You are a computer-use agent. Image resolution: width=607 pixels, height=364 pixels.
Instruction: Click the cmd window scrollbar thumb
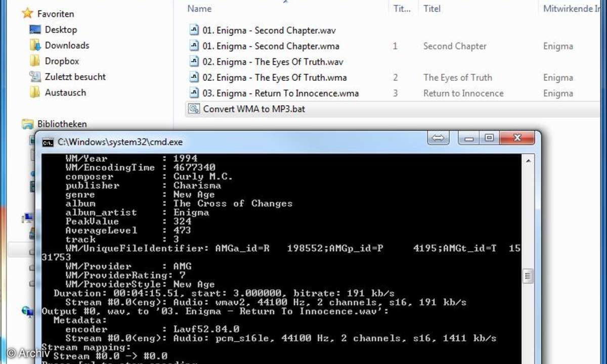[527, 276]
